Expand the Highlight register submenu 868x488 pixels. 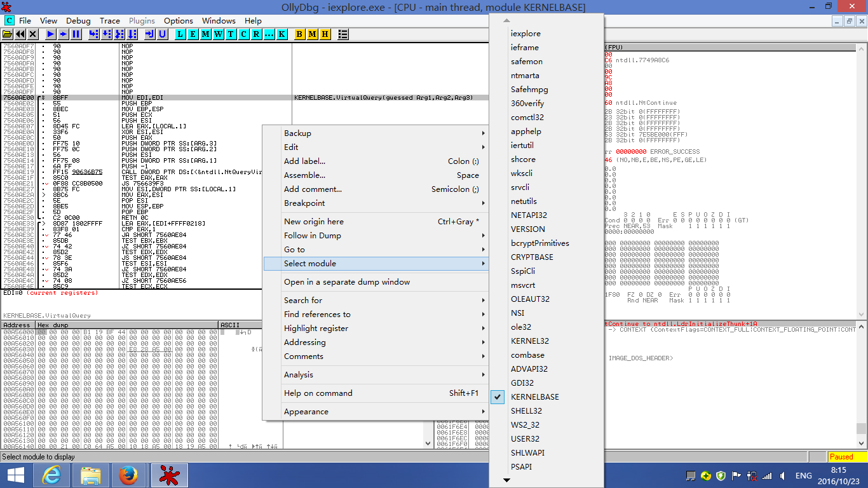point(376,329)
